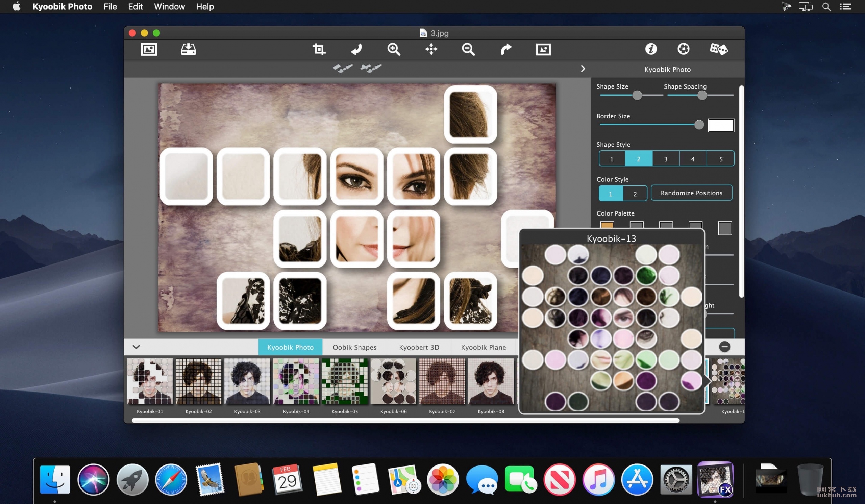Click the Shape Spacing slider handle
The height and width of the screenshot is (504, 865).
pos(702,95)
